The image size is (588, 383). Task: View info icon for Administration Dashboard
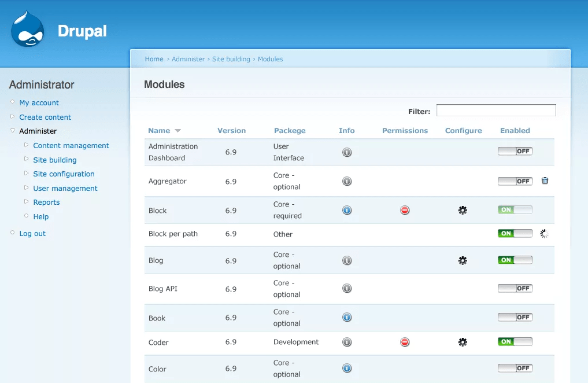(346, 152)
